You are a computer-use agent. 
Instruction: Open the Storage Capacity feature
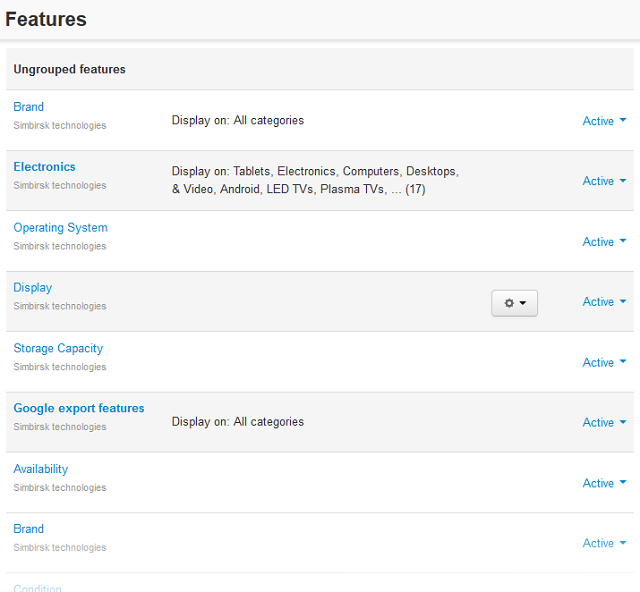(x=58, y=348)
